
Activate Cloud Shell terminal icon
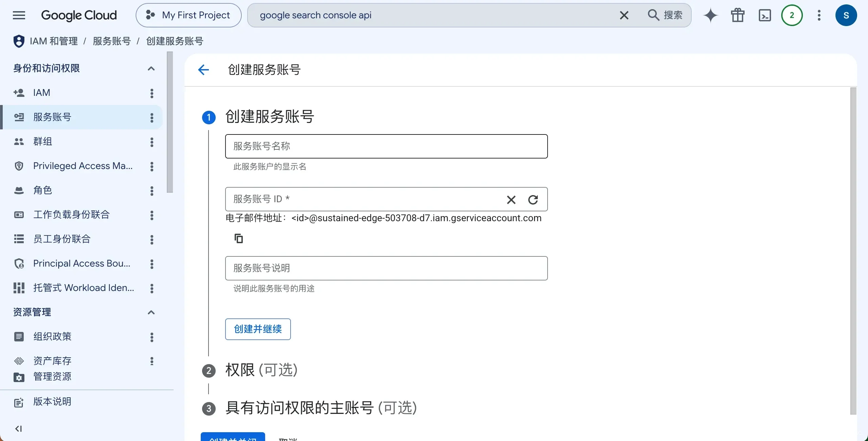click(765, 15)
